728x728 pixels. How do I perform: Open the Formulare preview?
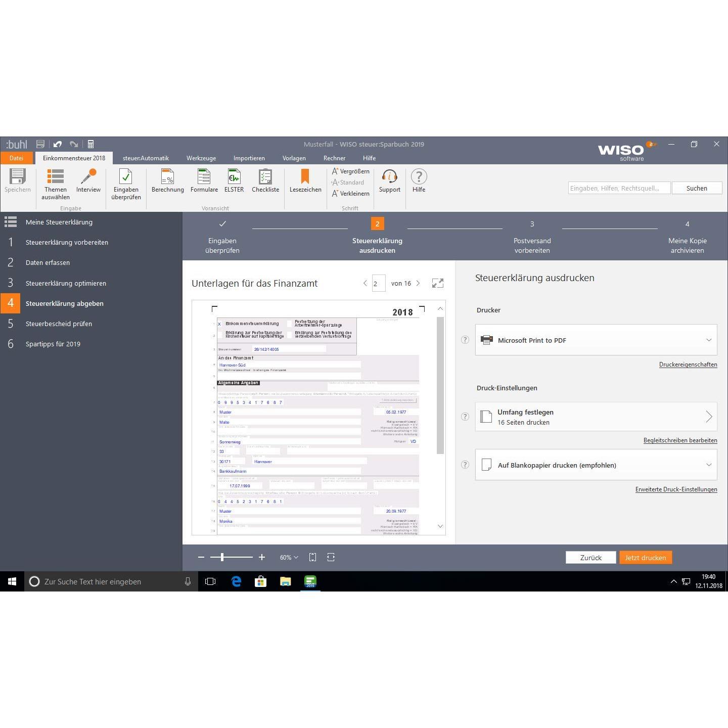(x=204, y=181)
